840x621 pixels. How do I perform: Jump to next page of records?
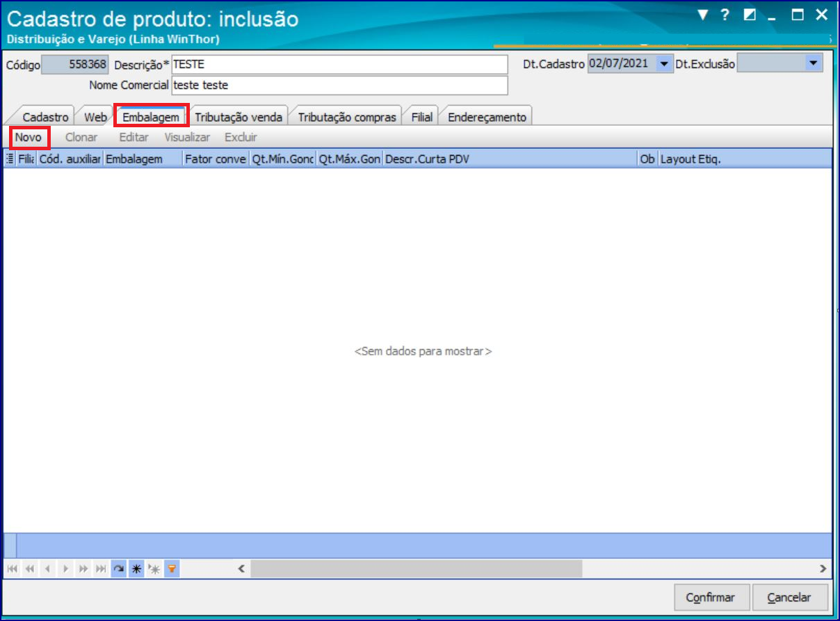pos(83,569)
